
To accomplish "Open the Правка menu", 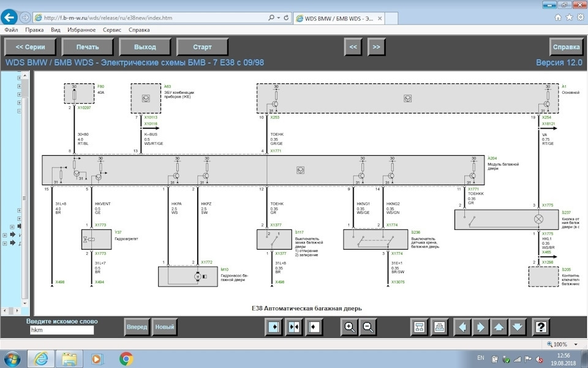I will [x=34, y=29].
